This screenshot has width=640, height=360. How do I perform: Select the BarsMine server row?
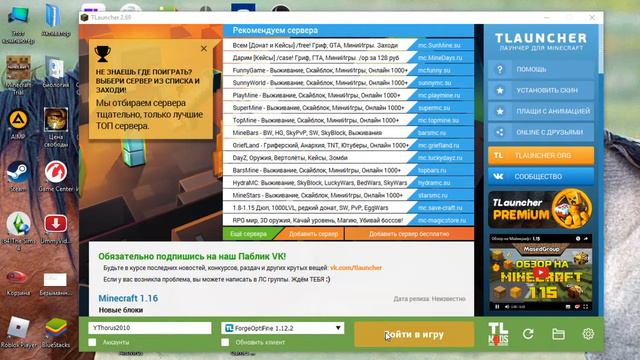click(x=349, y=170)
